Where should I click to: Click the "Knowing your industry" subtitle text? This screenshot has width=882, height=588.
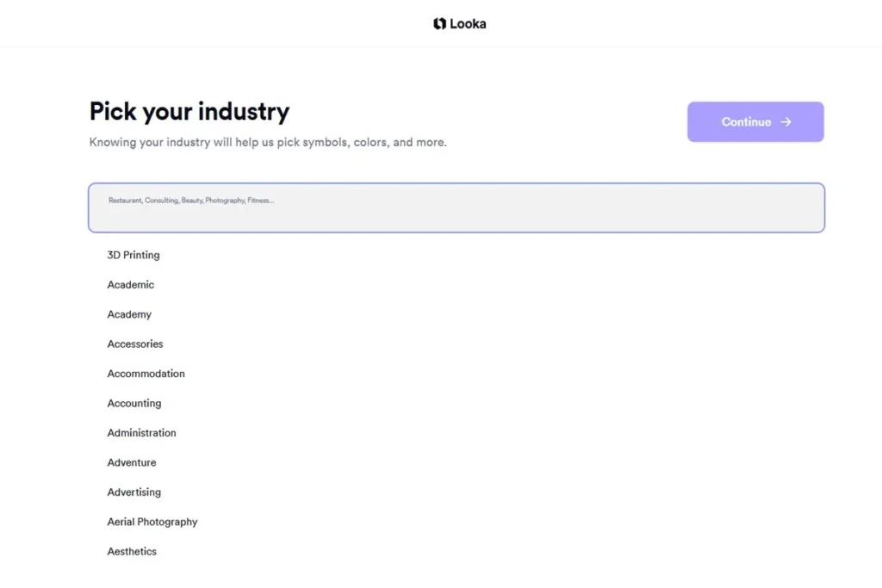[x=268, y=142]
